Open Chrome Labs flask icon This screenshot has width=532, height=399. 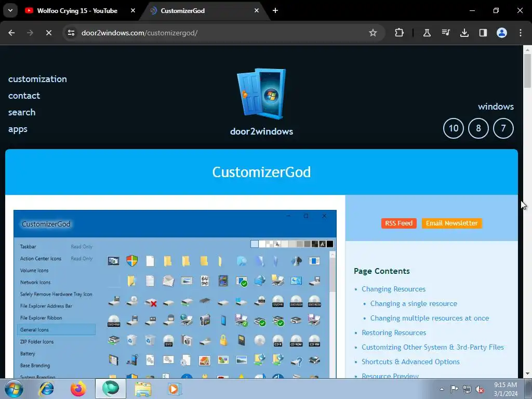click(x=427, y=33)
